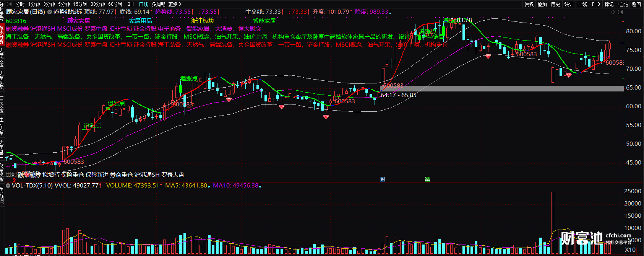The height and width of the screenshot is (256, 644).
Task: Click the 趋势线: 73.55 indicator value
Action: pyautogui.click(x=175, y=12)
